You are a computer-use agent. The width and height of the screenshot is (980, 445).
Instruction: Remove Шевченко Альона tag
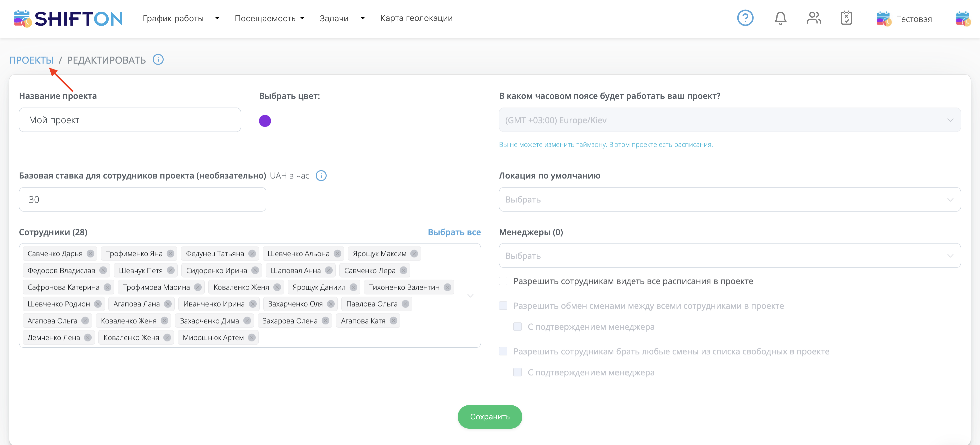337,253
